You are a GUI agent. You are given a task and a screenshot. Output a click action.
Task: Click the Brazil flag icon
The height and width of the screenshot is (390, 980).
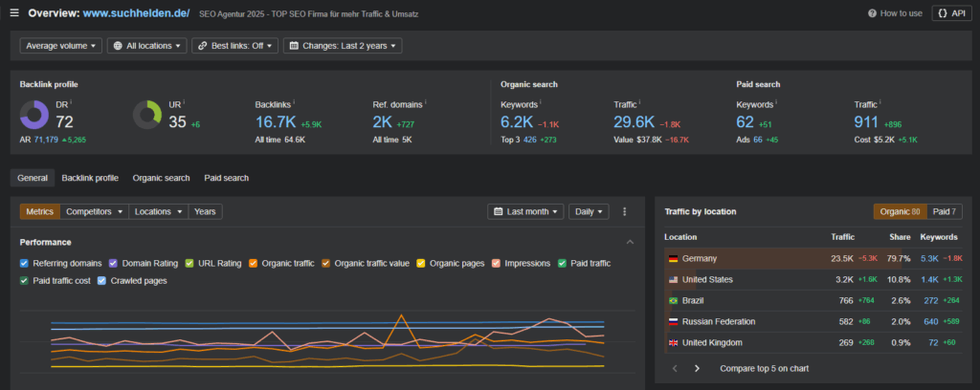(673, 301)
